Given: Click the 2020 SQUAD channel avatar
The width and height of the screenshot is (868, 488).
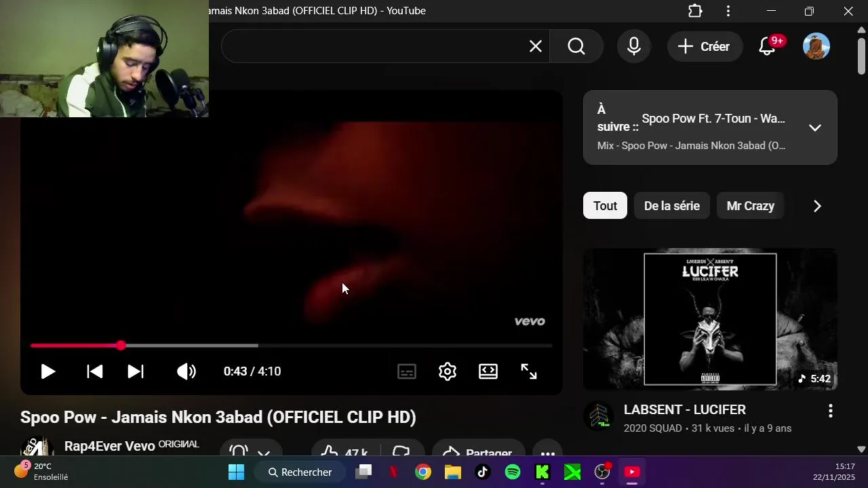Looking at the screenshot, I should coord(599,417).
